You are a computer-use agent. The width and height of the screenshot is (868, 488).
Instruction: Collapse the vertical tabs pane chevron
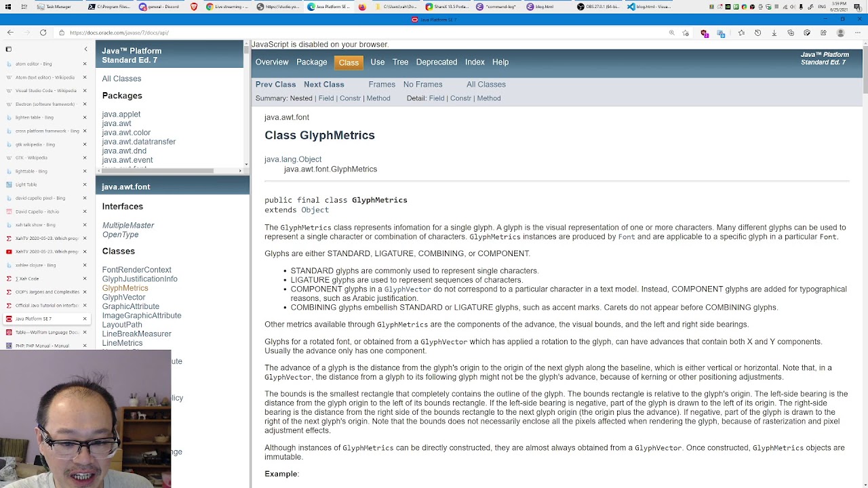click(85, 49)
